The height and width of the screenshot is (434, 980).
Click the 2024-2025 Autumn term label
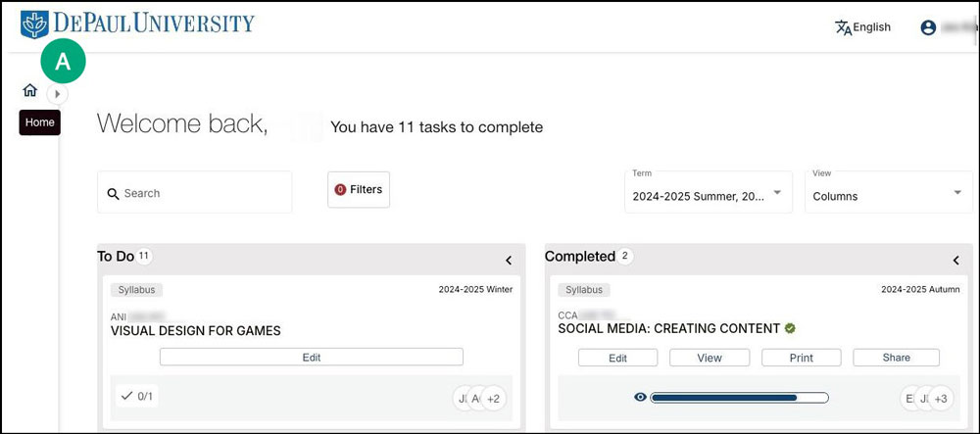(920, 289)
